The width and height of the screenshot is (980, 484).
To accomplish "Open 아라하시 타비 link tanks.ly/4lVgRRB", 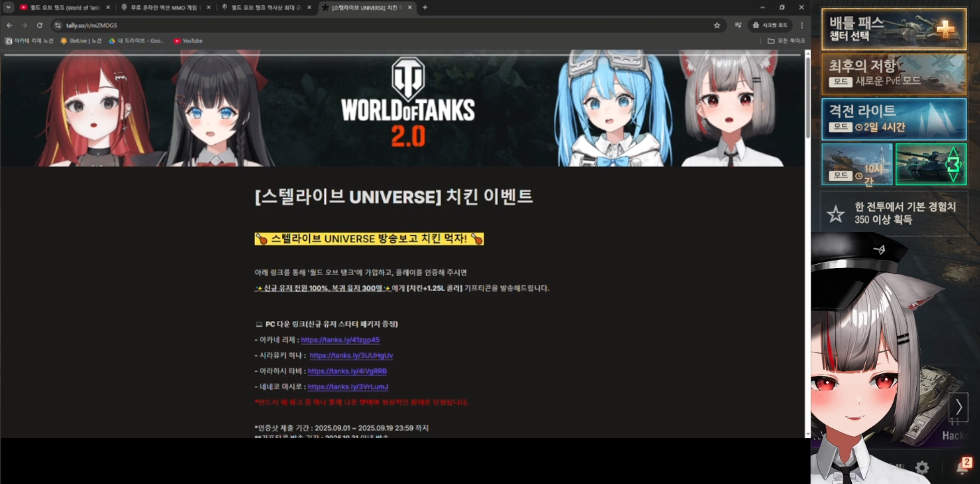I will [x=347, y=371].
